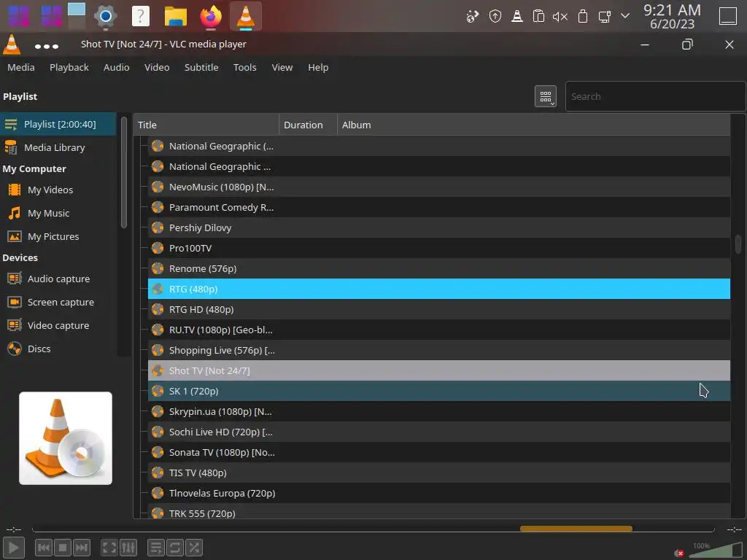
Task: Open the file manager taskbar icon
Action: [176, 17]
